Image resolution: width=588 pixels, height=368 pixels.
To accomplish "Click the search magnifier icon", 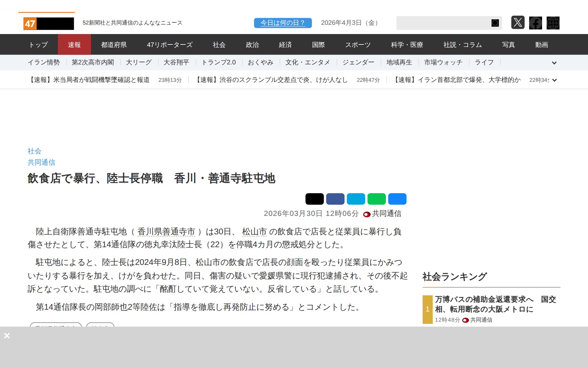I will tap(495, 23).
